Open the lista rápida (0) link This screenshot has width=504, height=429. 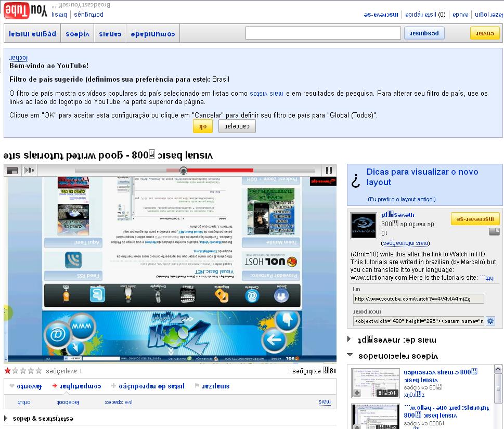pos(425,15)
